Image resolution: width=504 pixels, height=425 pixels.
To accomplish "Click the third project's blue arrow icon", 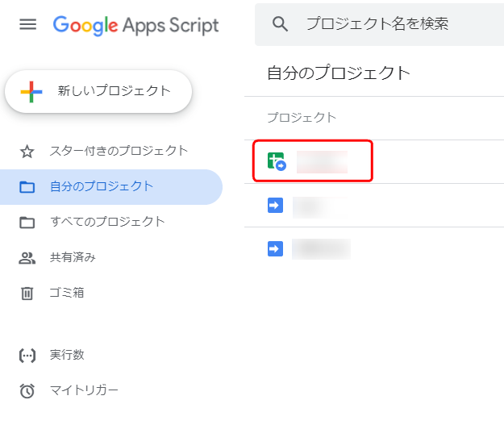I will point(275,249).
